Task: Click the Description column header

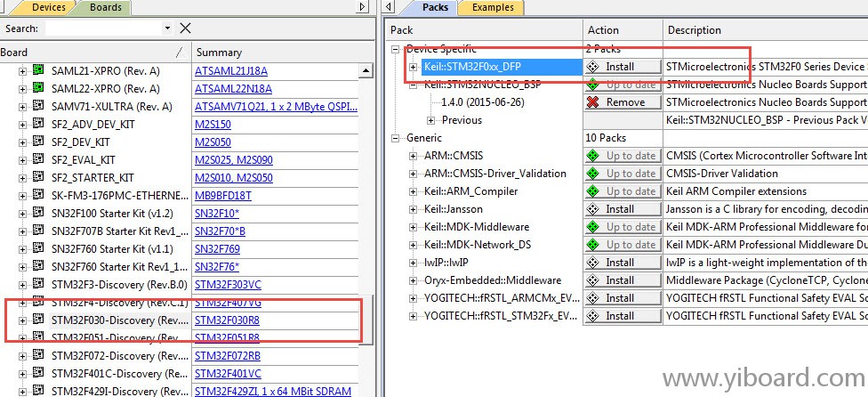Action: click(765, 30)
